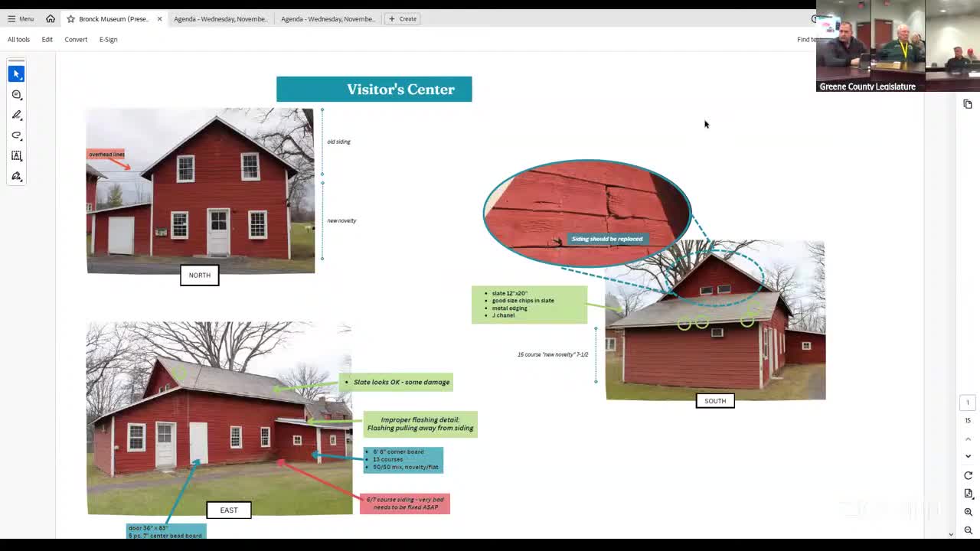The image size is (980, 551).
Task: Click the current page number field
Action: pyautogui.click(x=968, y=403)
